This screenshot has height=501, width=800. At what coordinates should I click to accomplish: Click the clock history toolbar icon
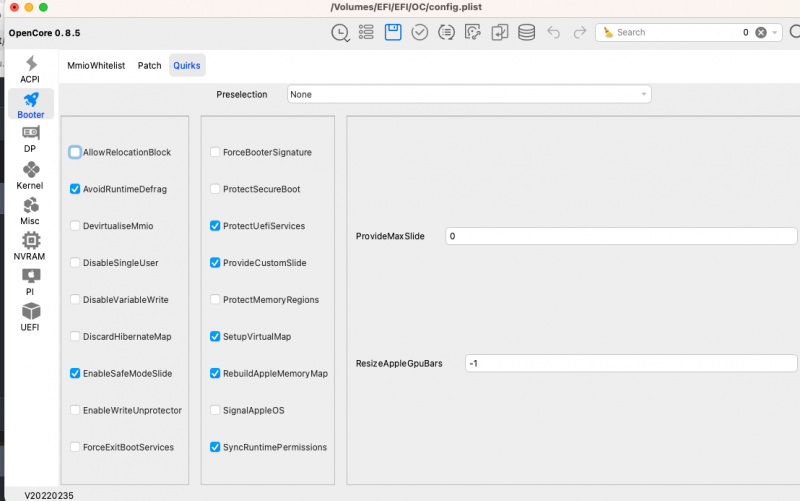[x=340, y=33]
